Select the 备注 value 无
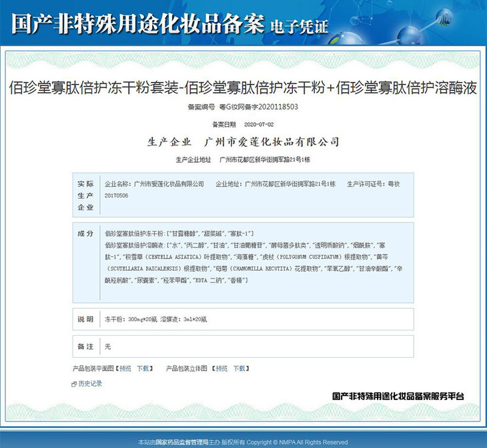This screenshot has height=448, width=487. click(x=108, y=347)
